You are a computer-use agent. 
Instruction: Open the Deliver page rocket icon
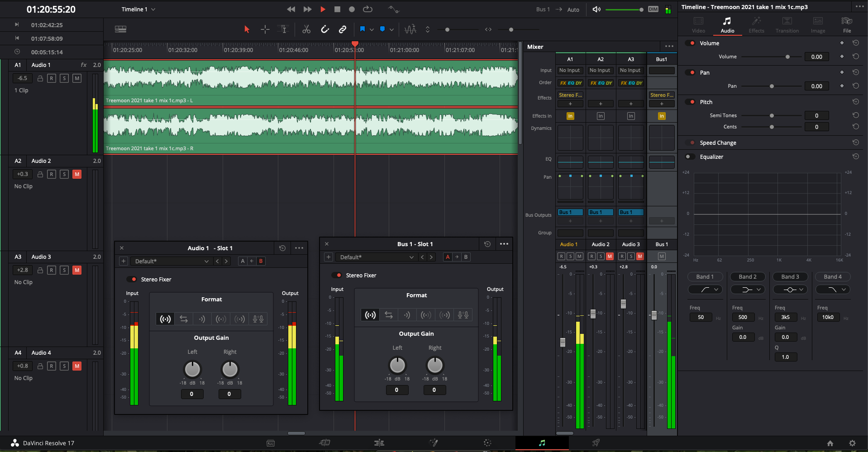[596, 443]
